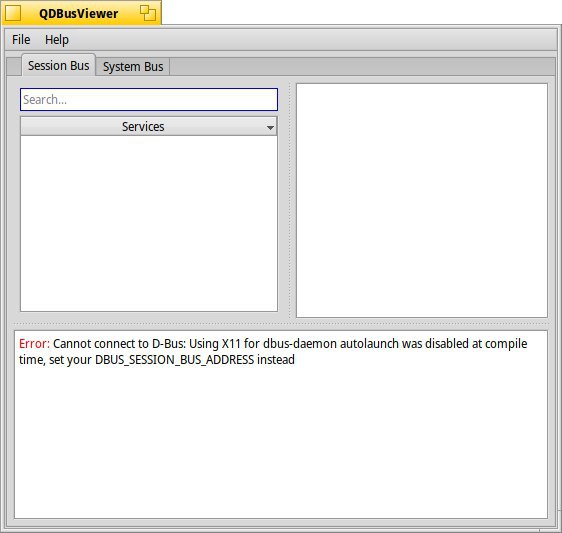Click the DBUS_SESSION_BUS_ADDRESS text in the log
Image resolution: width=562 pixels, height=533 pixels.
(175, 360)
